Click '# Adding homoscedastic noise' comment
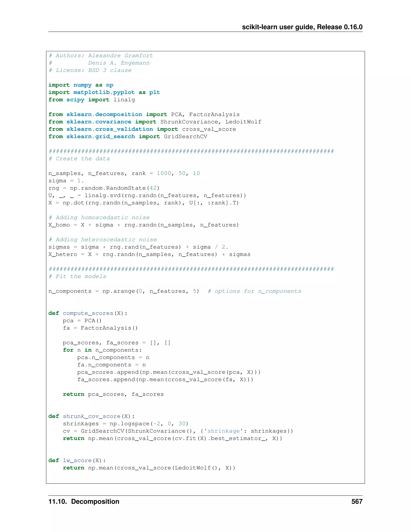Screen dimensions: 411x532 click(x=99, y=218)
